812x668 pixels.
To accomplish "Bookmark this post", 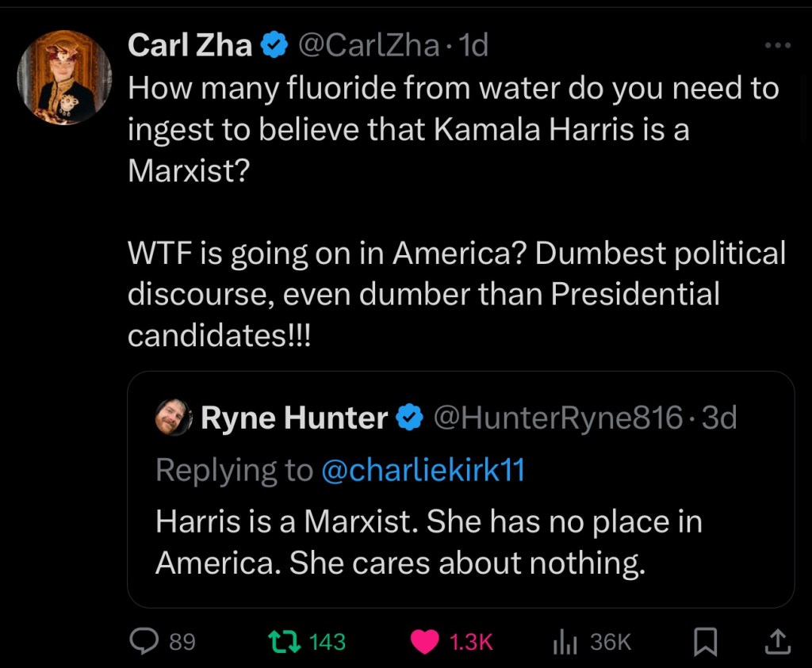I will coord(705,641).
